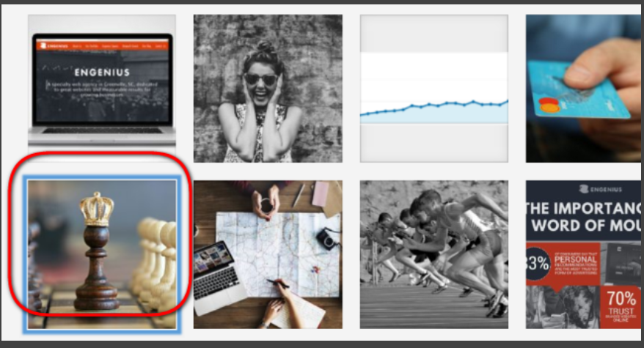Click the woman's heart-shaped sunglasses
Screen dimensions: 644x348
(260, 79)
